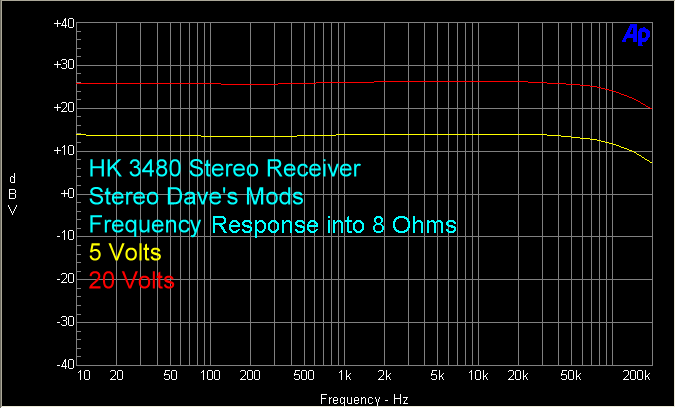Image resolution: width=676 pixels, height=408 pixels.
Task: Click the '5k' frequency axis label
Action: tap(437, 376)
